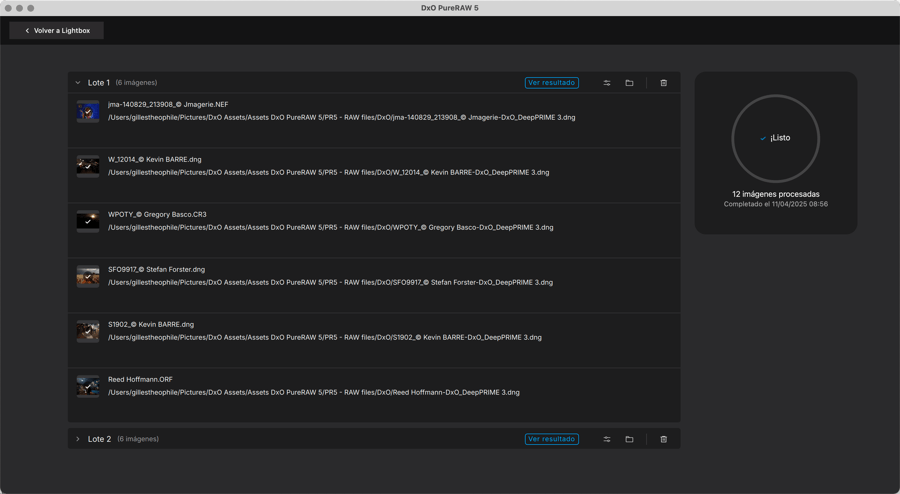900x494 pixels.
Task: Open output folder icon for Lote 2
Action: tap(629, 439)
